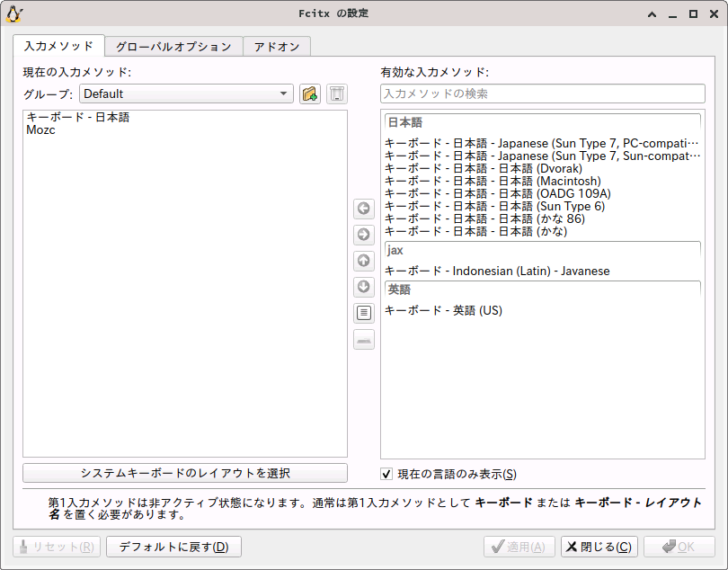The width and height of the screenshot is (728, 570).
Task: Click the shade window up-arrow in title bar
Action: pyautogui.click(x=652, y=14)
